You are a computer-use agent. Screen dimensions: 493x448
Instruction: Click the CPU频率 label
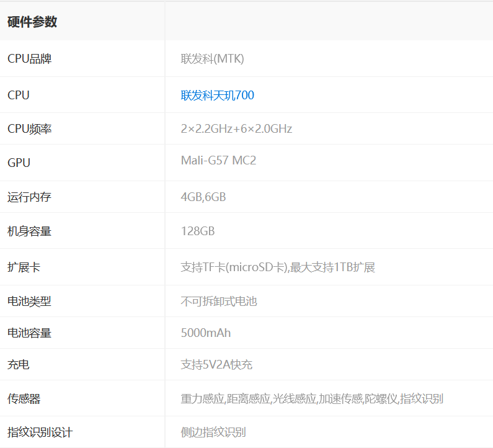click(x=30, y=129)
